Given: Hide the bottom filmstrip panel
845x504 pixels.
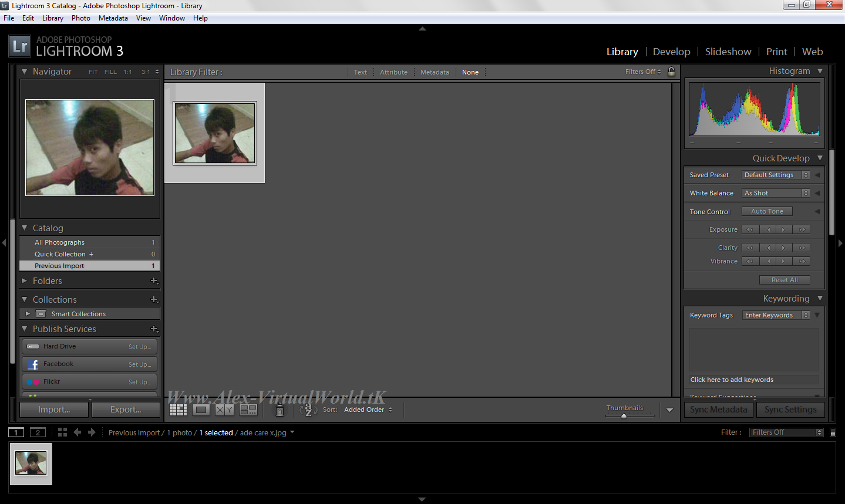Looking at the screenshot, I should [x=422, y=499].
